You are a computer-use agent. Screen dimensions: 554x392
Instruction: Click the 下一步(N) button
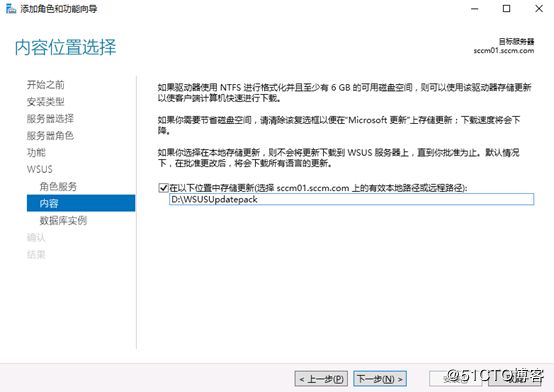(380, 379)
